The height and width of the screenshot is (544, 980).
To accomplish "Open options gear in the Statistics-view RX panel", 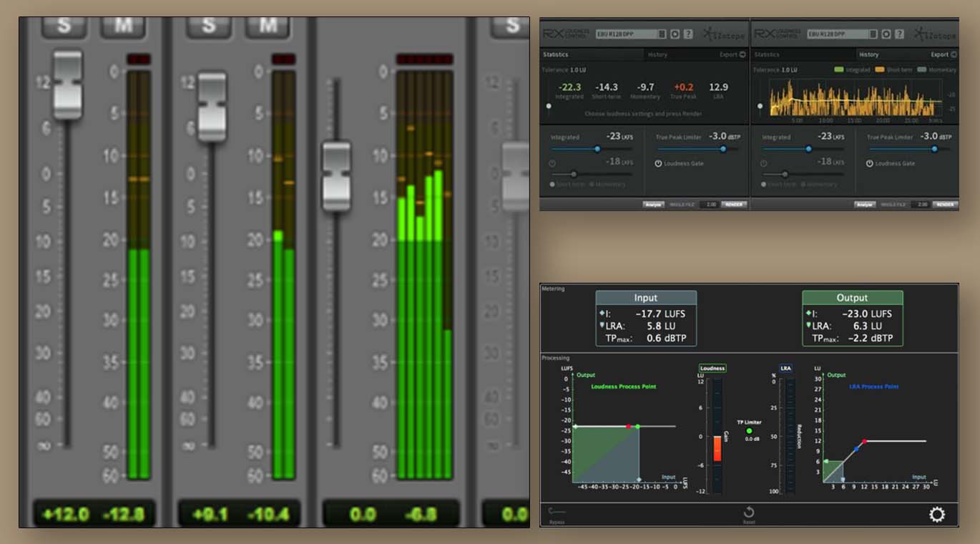I will [x=675, y=34].
